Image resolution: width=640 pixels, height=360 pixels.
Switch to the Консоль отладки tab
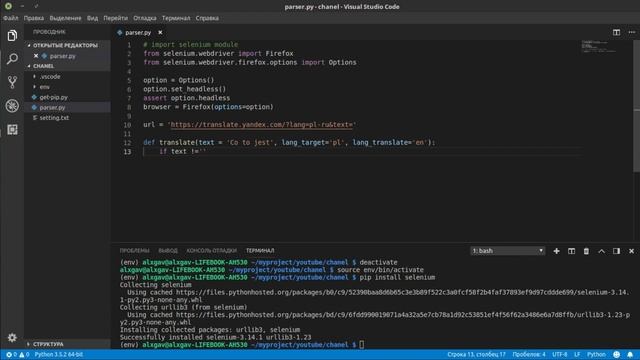click(x=211, y=251)
